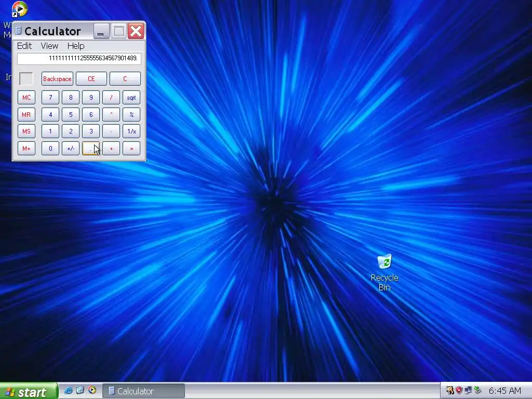Viewport: 532px width, 399px height.
Task: Select Windows Media Player desktop shortcut icon
Action: (19, 9)
